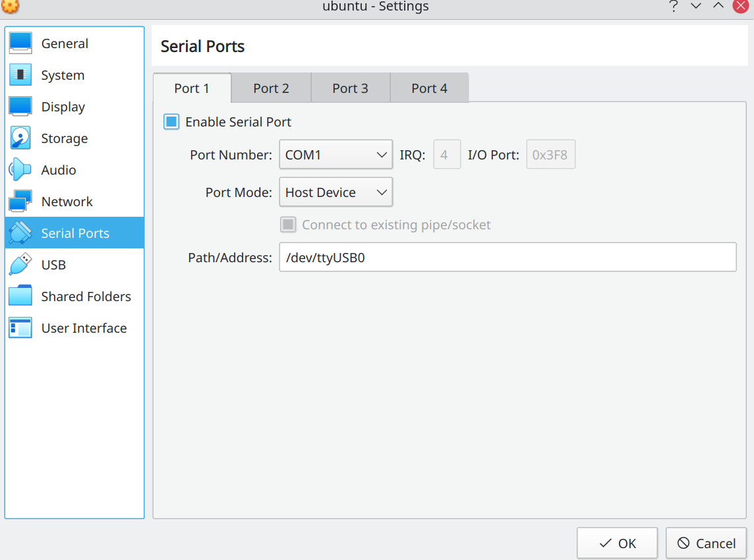Confirm settings with the OK button

tap(617, 543)
